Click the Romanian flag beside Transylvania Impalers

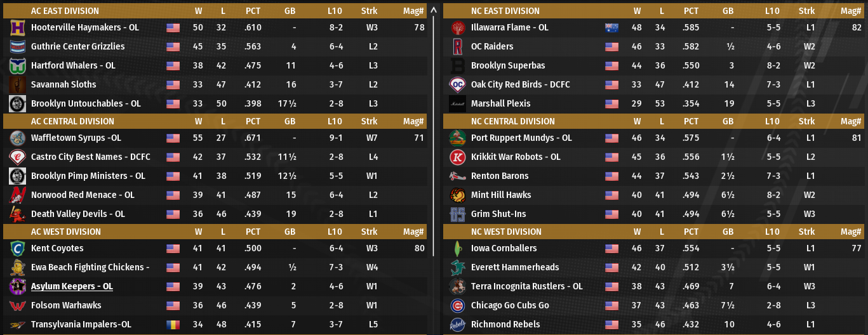173,325
